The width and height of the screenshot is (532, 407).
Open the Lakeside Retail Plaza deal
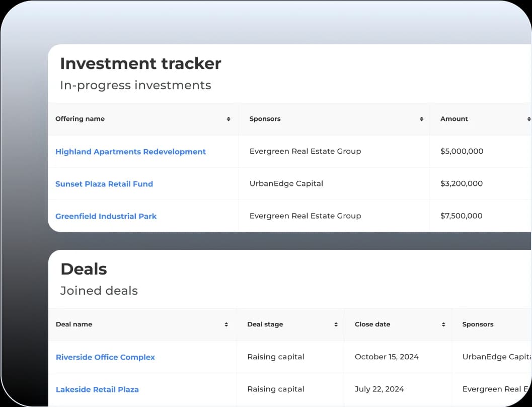[97, 389]
